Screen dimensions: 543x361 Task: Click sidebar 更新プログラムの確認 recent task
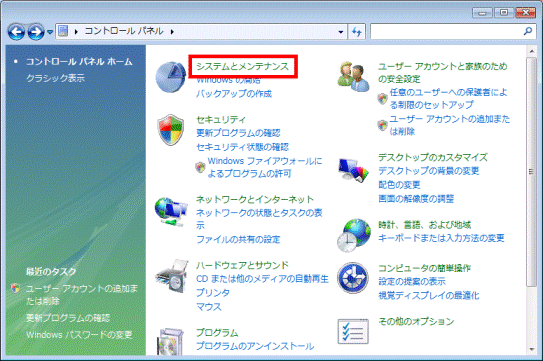pyautogui.click(x=68, y=318)
